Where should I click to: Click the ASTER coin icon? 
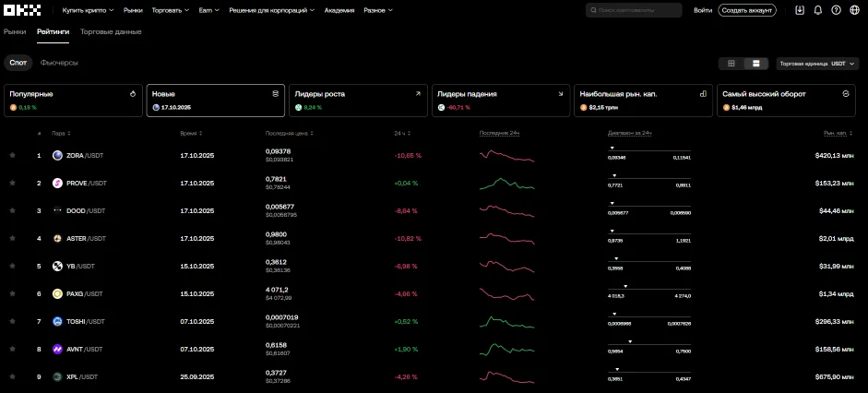click(57, 239)
